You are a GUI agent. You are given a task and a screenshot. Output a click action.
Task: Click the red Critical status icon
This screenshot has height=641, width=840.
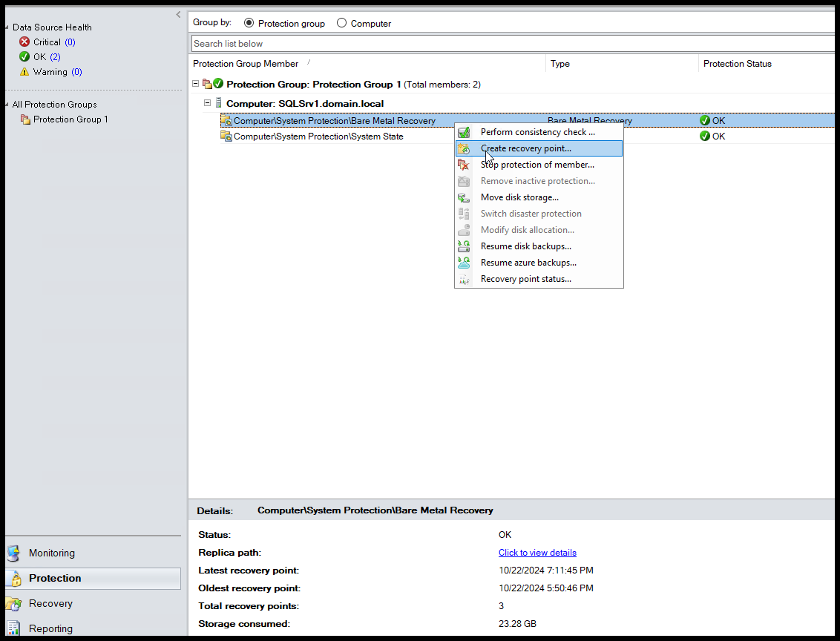24,42
